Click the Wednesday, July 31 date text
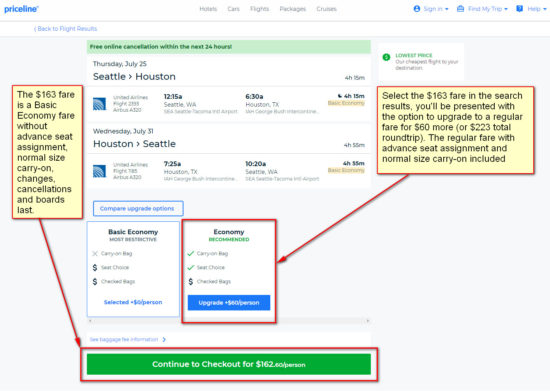The width and height of the screenshot is (550, 391). (123, 131)
